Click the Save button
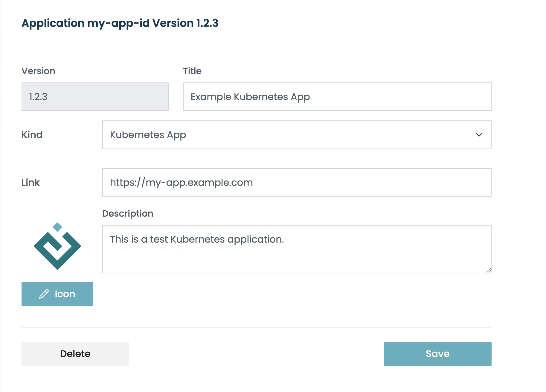 (x=437, y=354)
